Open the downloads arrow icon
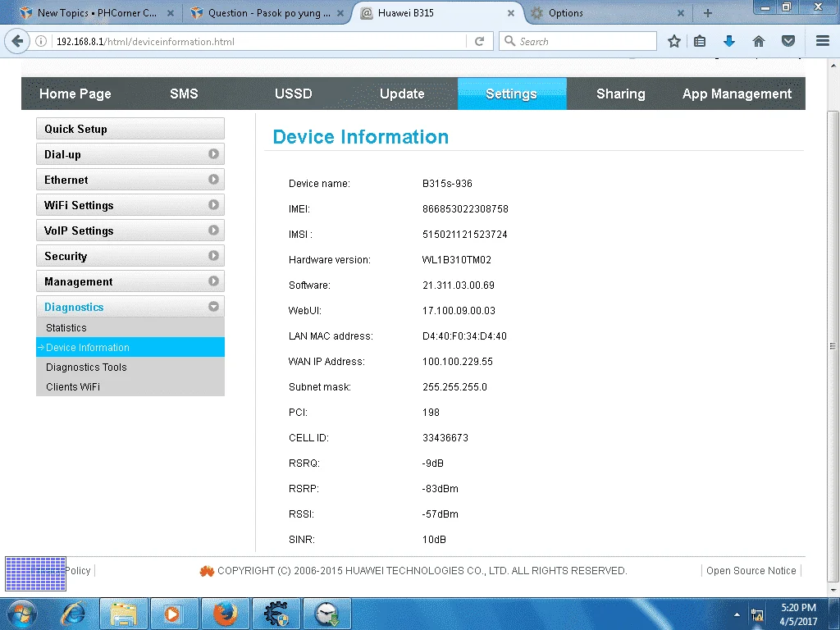Image resolution: width=840 pixels, height=630 pixels. pyautogui.click(x=729, y=41)
